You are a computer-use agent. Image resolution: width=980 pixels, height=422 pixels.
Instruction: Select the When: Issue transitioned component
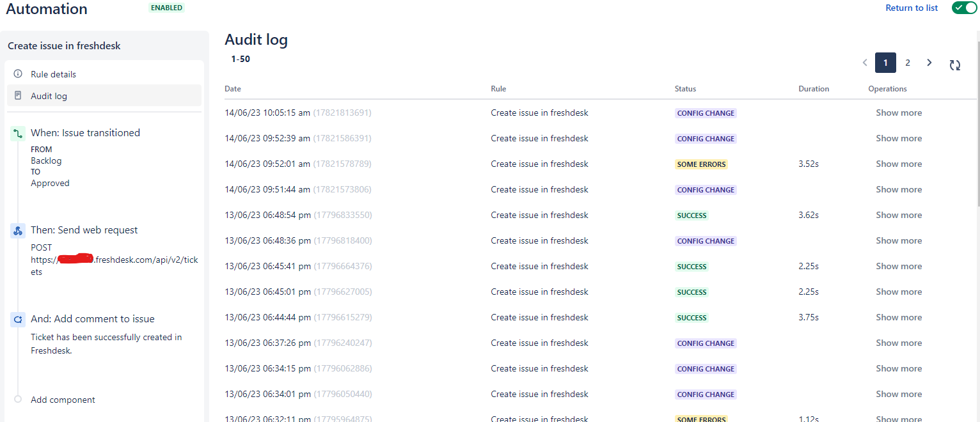click(x=85, y=133)
